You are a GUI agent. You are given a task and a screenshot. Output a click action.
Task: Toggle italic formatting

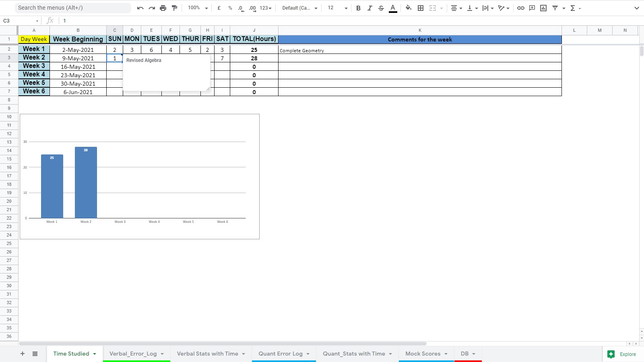[369, 8]
